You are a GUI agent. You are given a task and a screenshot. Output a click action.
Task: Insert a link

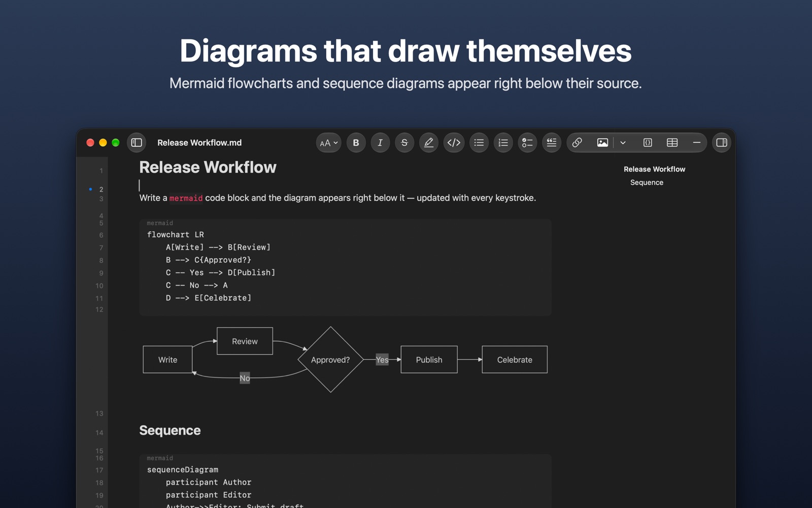coord(577,143)
